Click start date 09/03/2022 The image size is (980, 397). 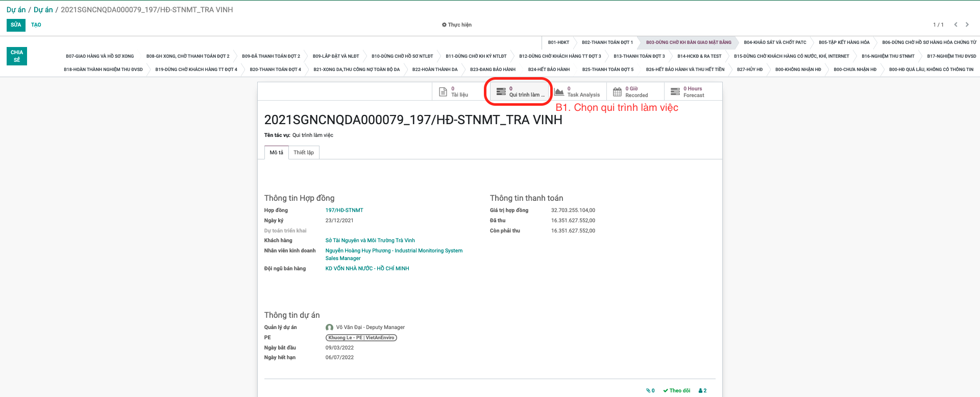tap(339, 348)
